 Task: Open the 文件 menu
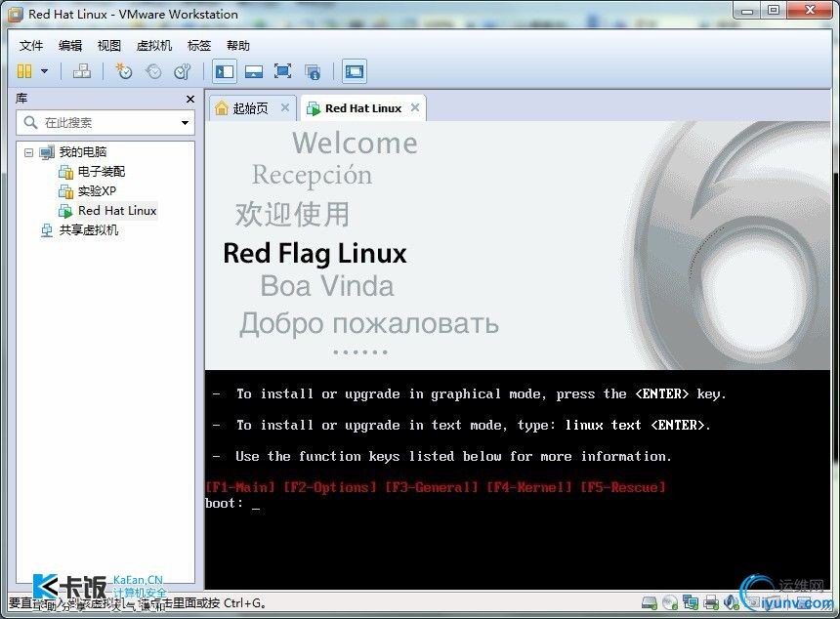31,46
